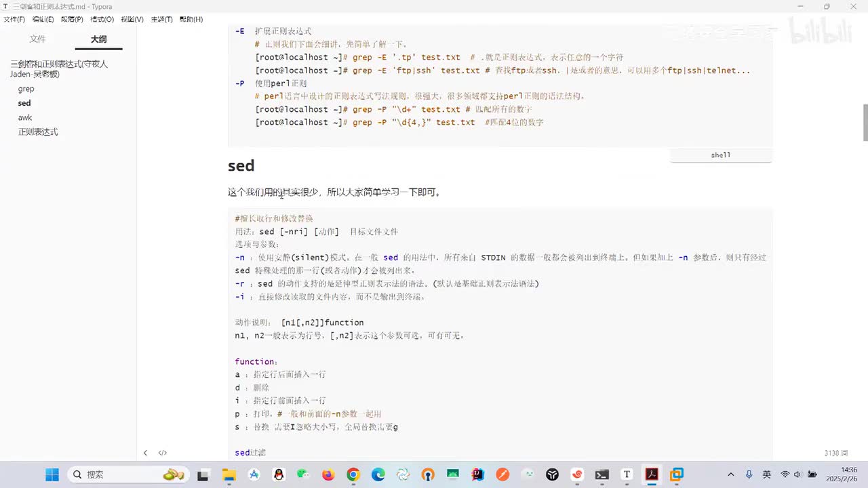The width and height of the screenshot is (868, 488).
Task: Open the 帮助(H) menu
Action: [191, 19]
